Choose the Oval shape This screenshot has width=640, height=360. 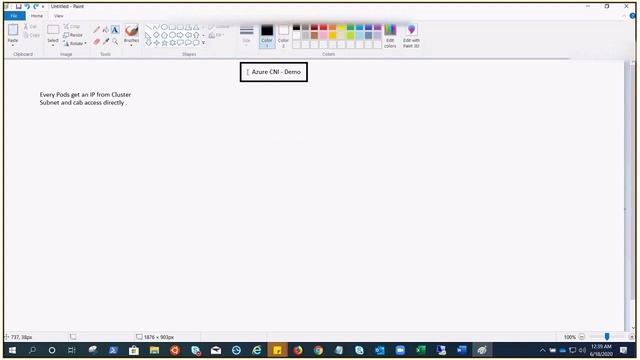pyautogui.click(x=164, y=27)
